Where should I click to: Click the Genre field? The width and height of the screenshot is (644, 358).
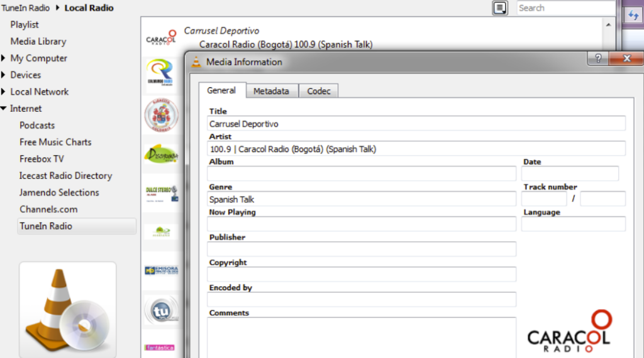(362, 199)
